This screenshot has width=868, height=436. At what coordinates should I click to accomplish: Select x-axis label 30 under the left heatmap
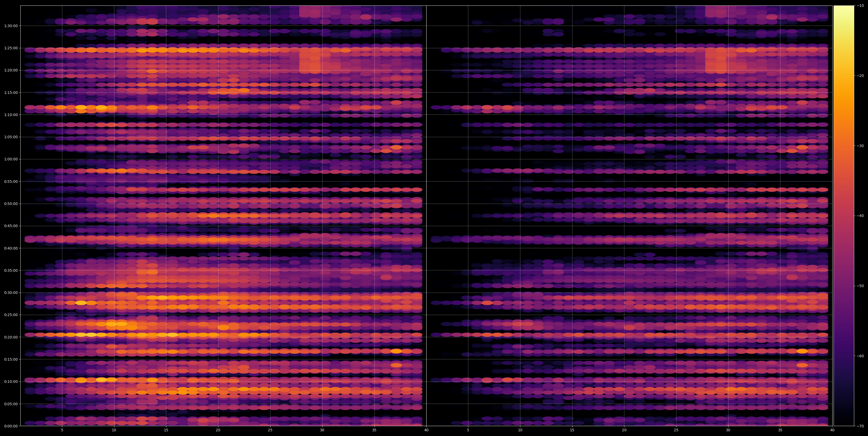(x=322, y=430)
